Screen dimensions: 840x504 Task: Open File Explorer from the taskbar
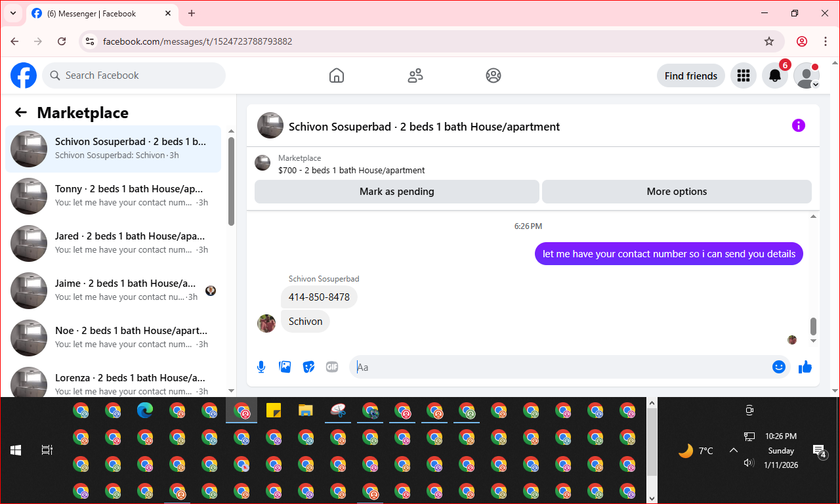[x=306, y=411]
